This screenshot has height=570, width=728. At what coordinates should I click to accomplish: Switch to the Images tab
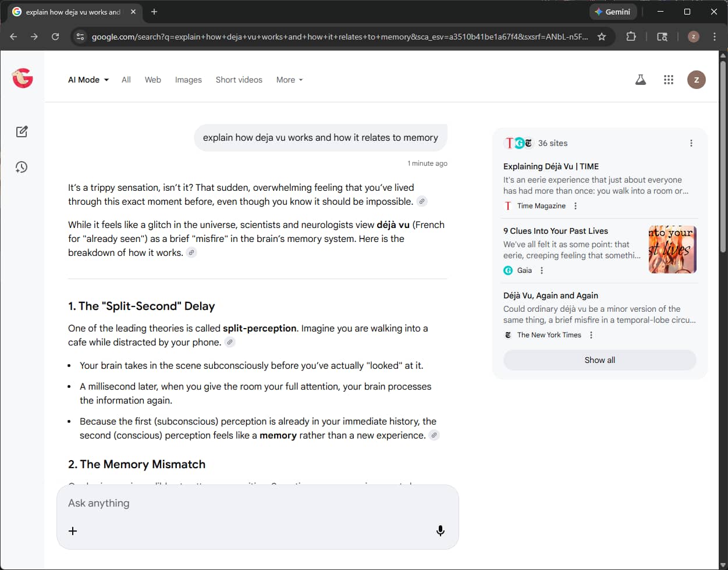coord(188,80)
